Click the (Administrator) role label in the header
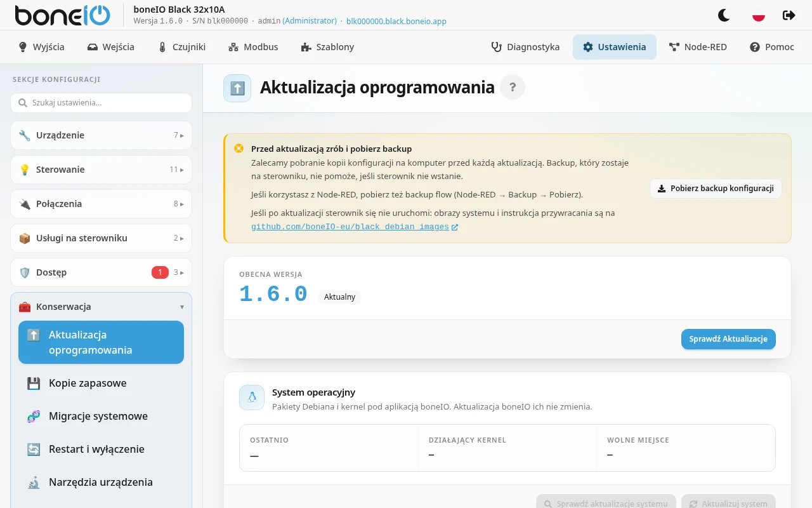 click(310, 21)
